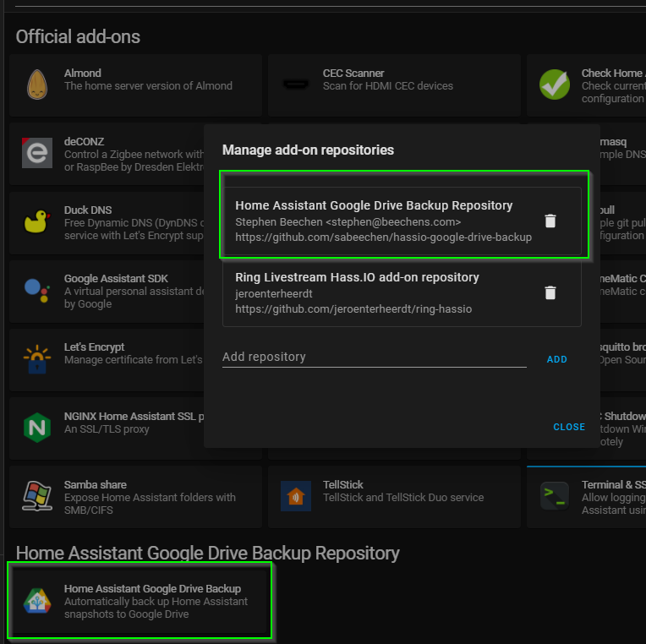Image resolution: width=646 pixels, height=644 pixels.
Task: Select the ring-hassio GitHub URL text
Action: [x=353, y=308]
